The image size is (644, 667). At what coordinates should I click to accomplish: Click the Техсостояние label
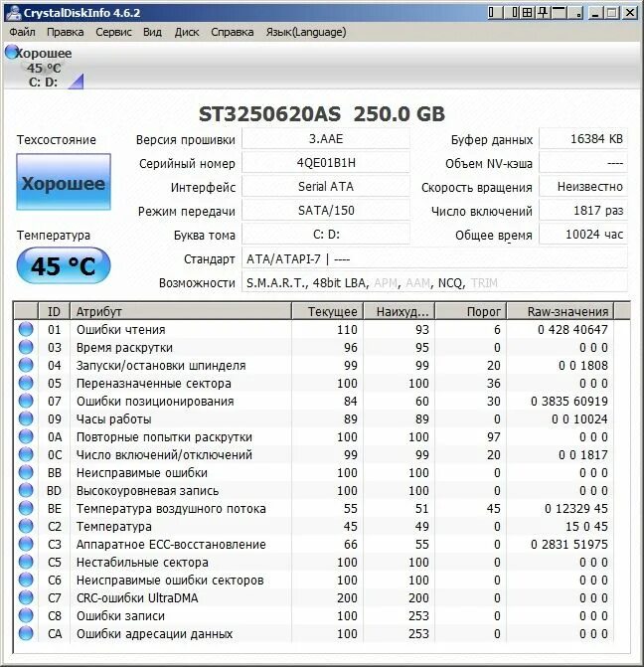tap(56, 139)
